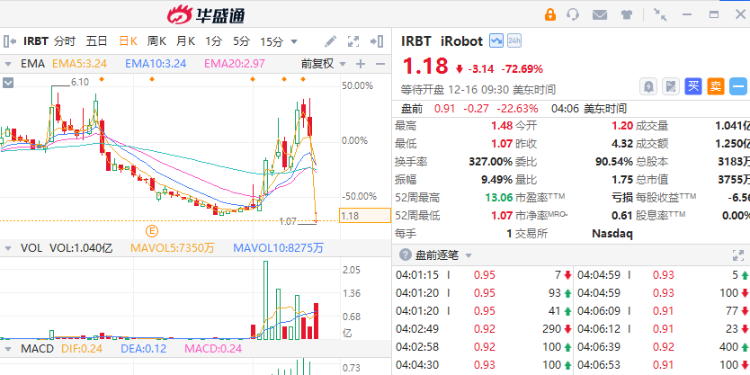Collapse the left panel beside the IRBT label
Image resolution: width=750 pixels, height=375 pixels.
click(10, 41)
